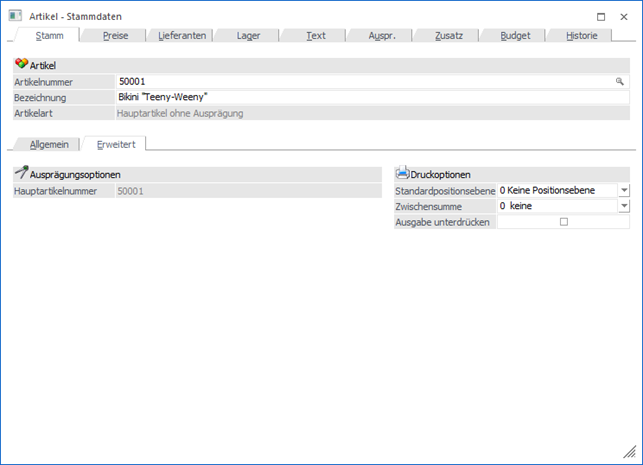This screenshot has height=465, width=643.
Task: Go to the Lager tab
Action: pos(249,35)
